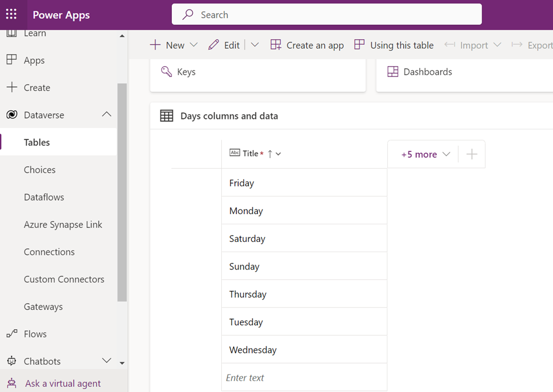
Task: Click Ask a virtual agent link
Action: click(63, 383)
